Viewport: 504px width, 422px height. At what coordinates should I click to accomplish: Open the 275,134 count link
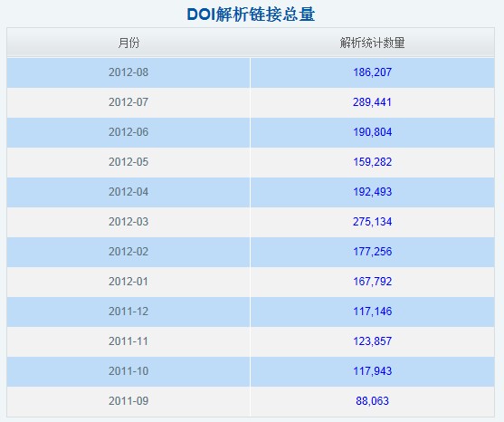(372, 222)
